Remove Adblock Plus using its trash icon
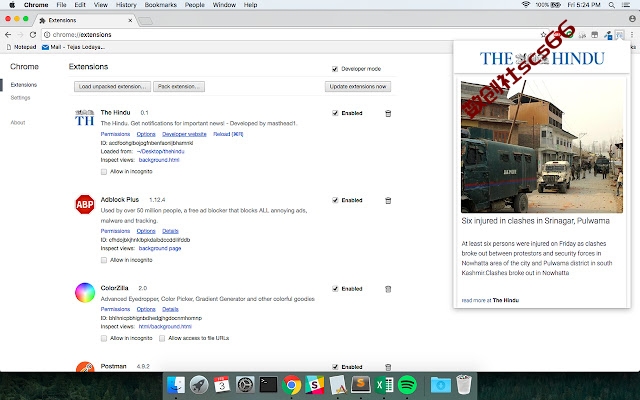Image resolution: width=640 pixels, height=400 pixels. tap(388, 200)
